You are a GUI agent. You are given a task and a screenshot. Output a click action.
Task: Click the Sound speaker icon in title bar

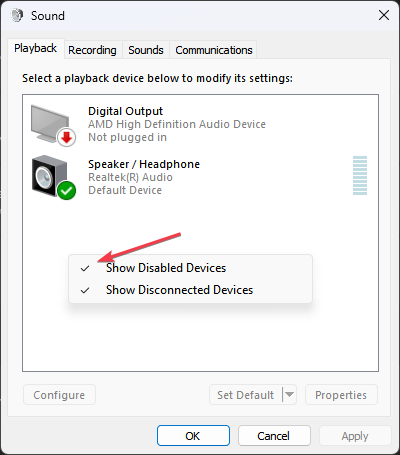coord(17,15)
